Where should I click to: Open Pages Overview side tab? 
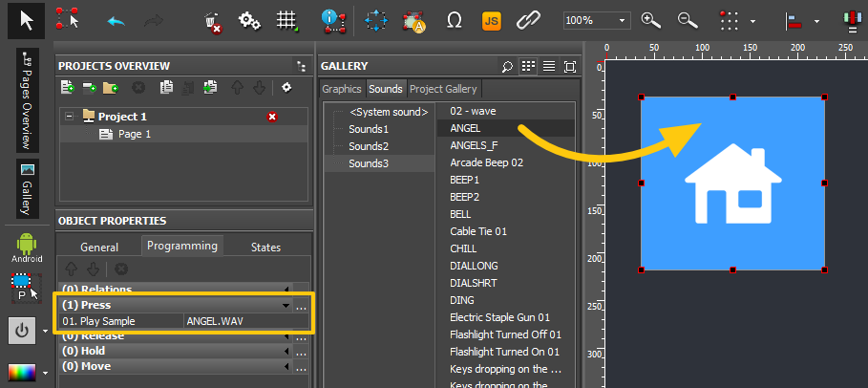pyautogui.click(x=27, y=101)
